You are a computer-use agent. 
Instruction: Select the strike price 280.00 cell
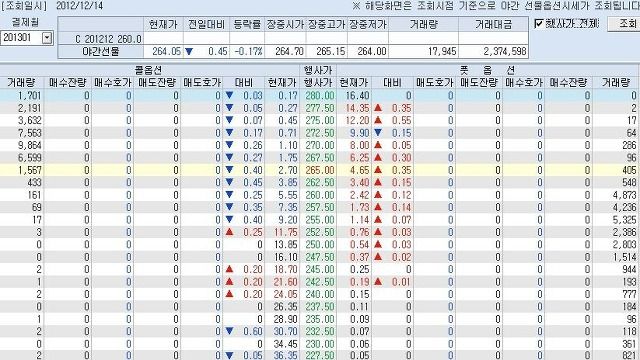point(319,96)
